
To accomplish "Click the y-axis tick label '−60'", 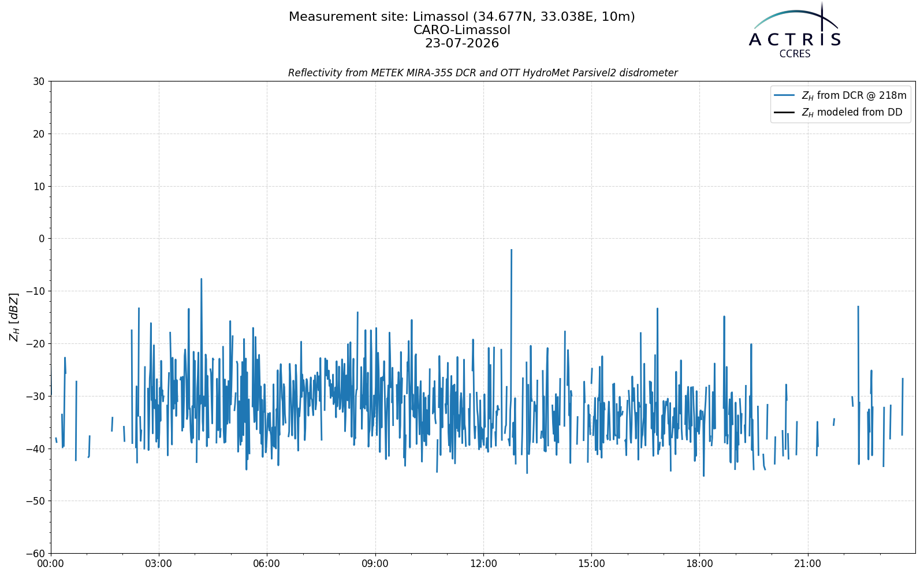I will tap(35, 554).
